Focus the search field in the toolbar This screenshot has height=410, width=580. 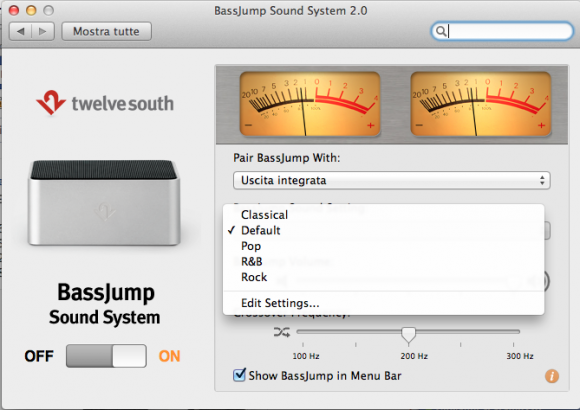click(502, 31)
